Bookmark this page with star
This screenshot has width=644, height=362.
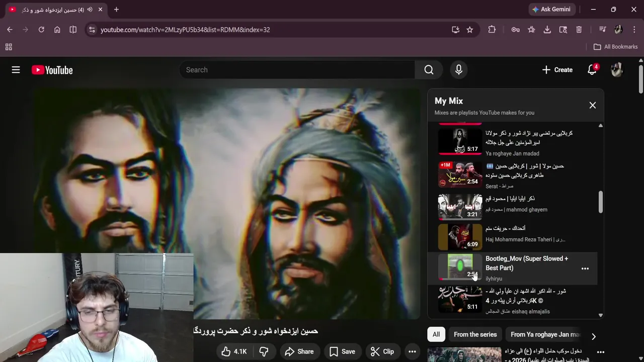pyautogui.click(x=469, y=30)
